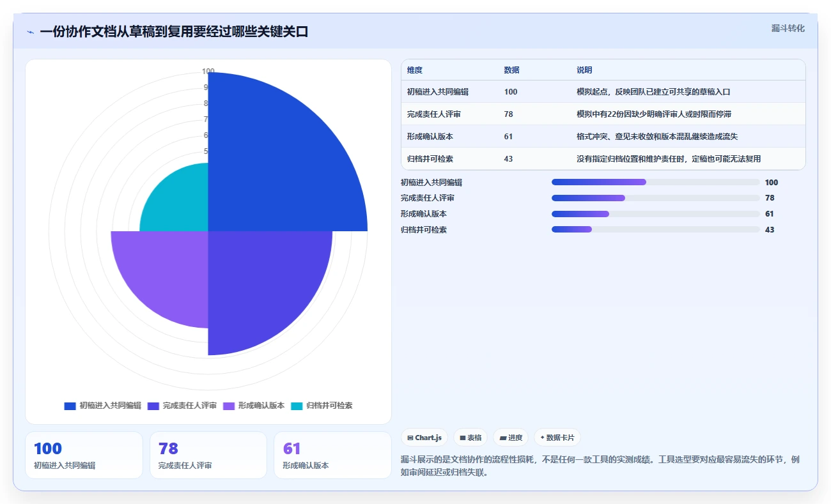Click progress list label 归档并可检索
Screen dimensions: 831x504
424,229
